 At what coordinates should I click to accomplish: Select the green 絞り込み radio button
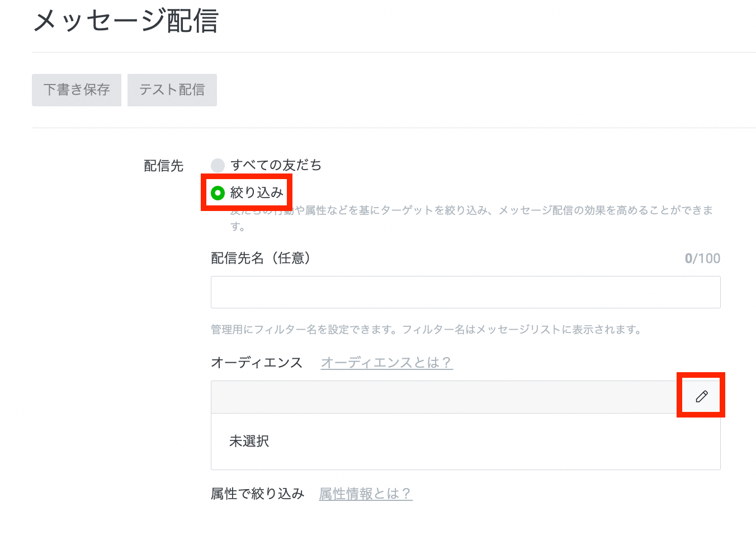[218, 193]
